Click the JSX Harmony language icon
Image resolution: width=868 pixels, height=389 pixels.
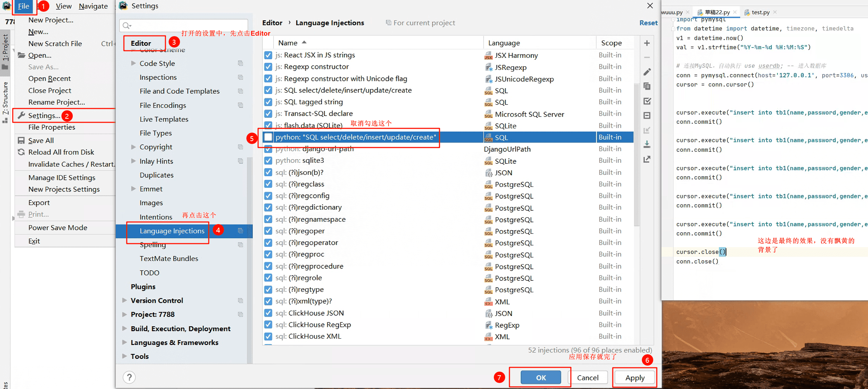488,55
